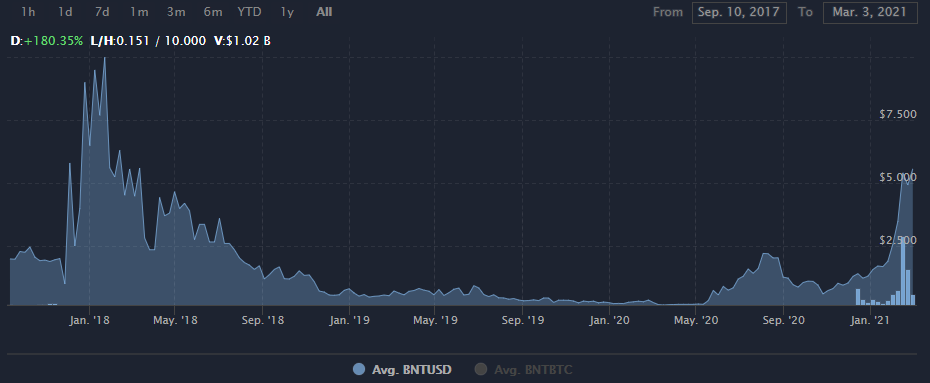Click the Jan. '21 axis label

click(870, 320)
